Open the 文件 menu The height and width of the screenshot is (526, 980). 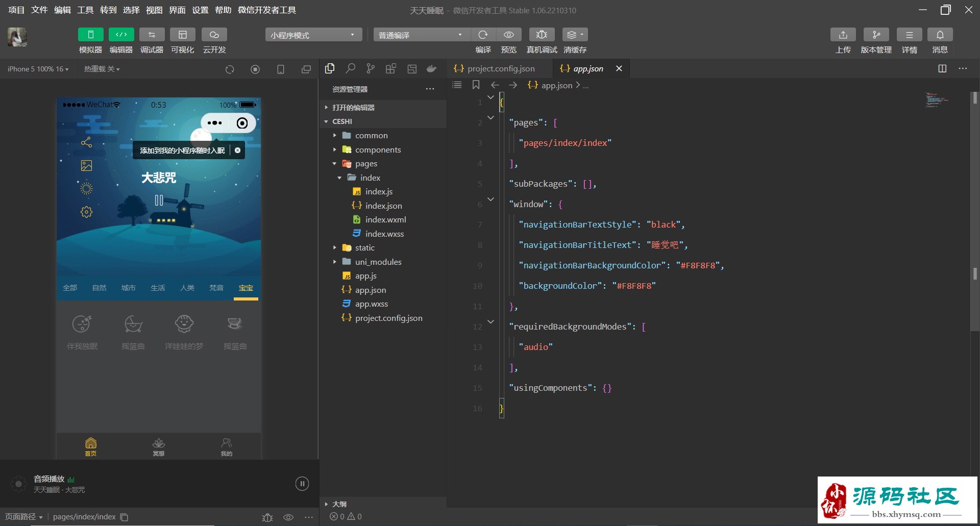pyautogui.click(x=39, y=10)
